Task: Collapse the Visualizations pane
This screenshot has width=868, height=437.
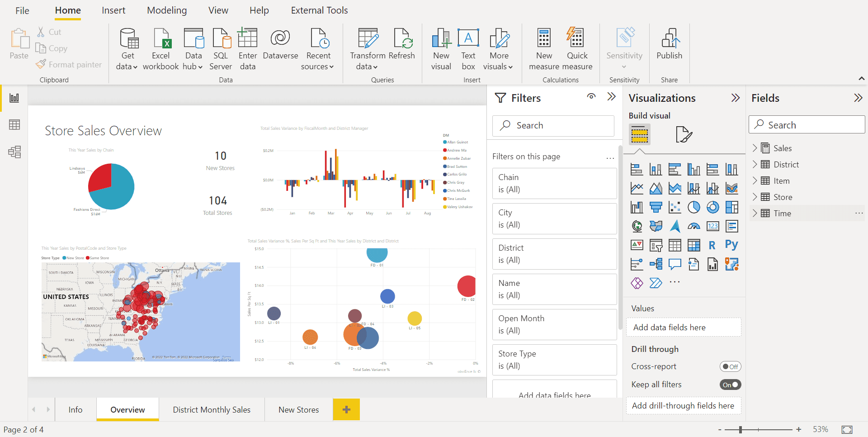Action: coord(736,98)
